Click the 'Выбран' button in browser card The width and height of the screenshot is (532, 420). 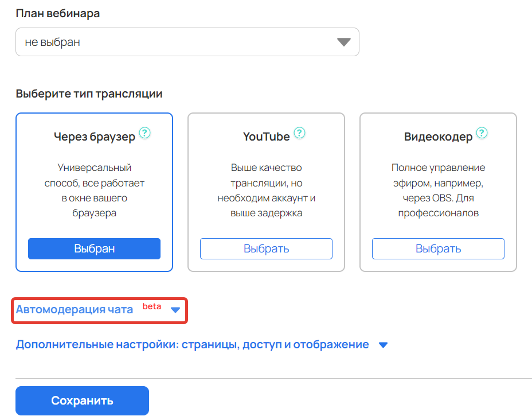tap(95, 248)
